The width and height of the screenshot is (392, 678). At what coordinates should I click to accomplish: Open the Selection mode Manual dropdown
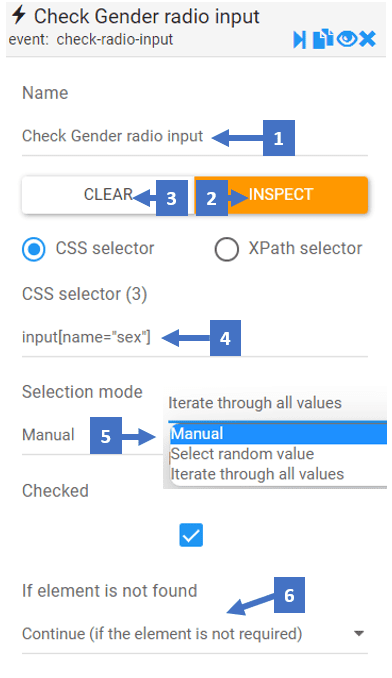coord(91,435)
